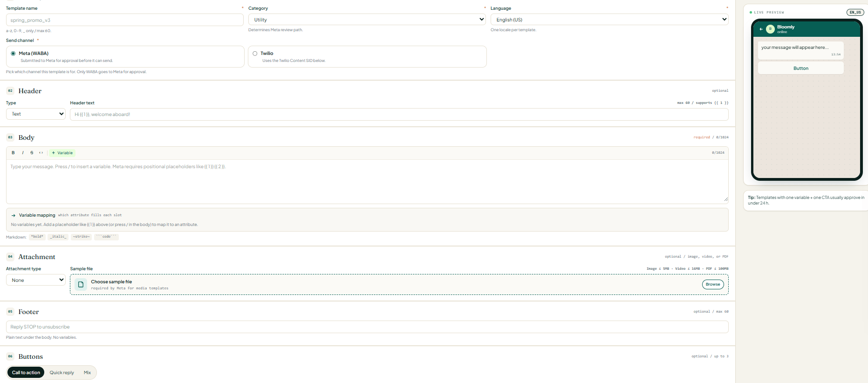This screenshot has width=868, height=383.
Task: Apply bold formatting in body toolbar
Action: (x=13, y=153)
